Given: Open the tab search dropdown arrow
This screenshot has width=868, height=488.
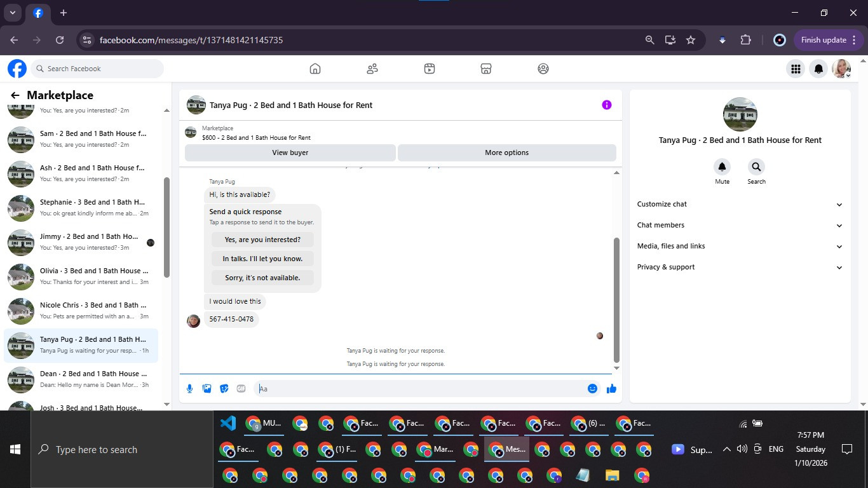Looking at the screenshot, I should tap(13, 13).
